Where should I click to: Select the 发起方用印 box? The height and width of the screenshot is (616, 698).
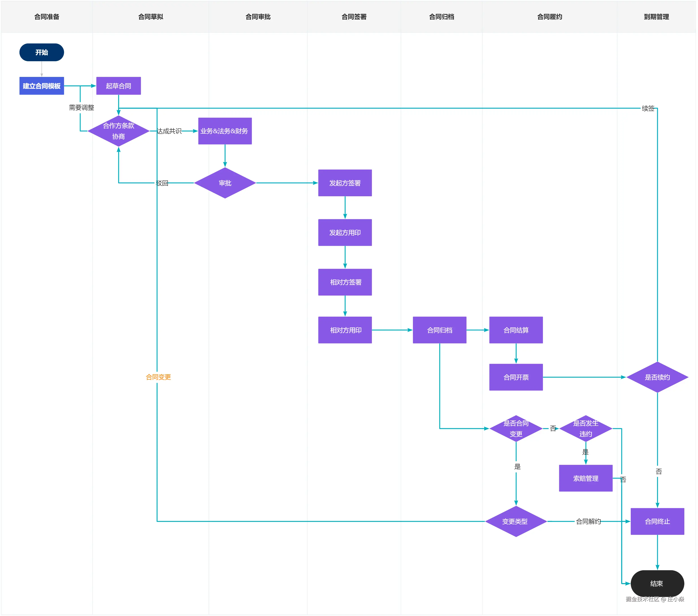pyautogui.click(x=345, y=232)
